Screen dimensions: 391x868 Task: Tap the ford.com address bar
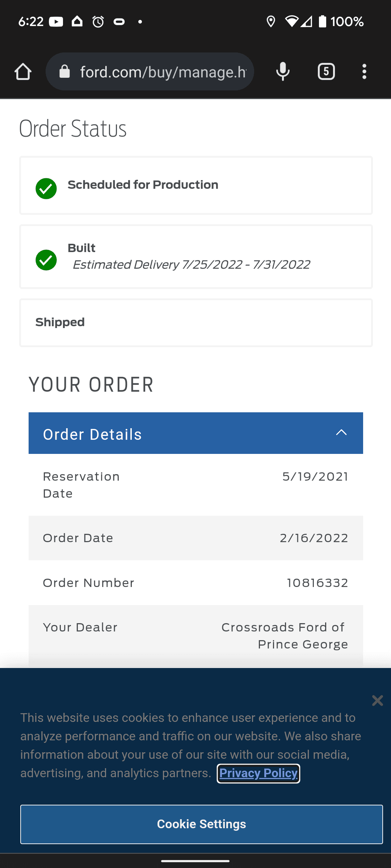[163, 72]
